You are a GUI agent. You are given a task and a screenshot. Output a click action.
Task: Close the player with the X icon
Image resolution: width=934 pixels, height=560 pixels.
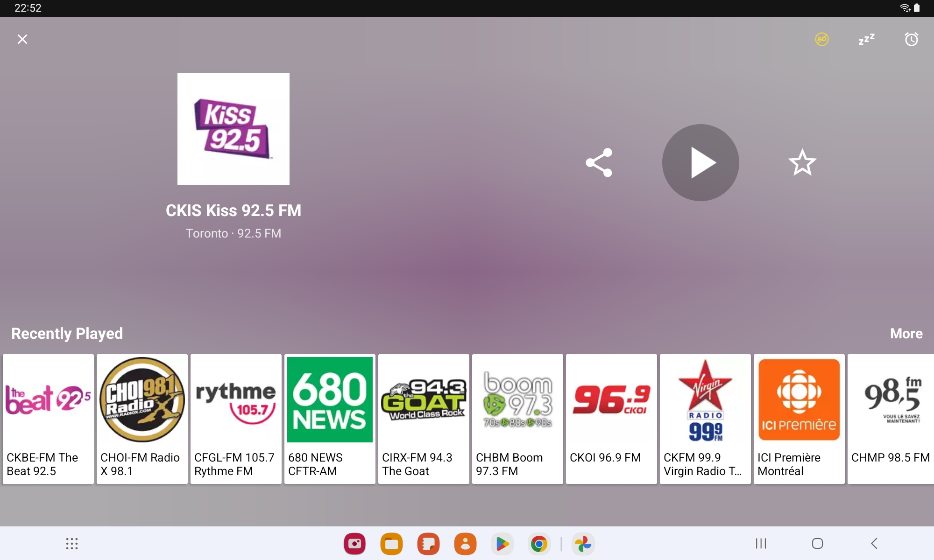(22, 39)
